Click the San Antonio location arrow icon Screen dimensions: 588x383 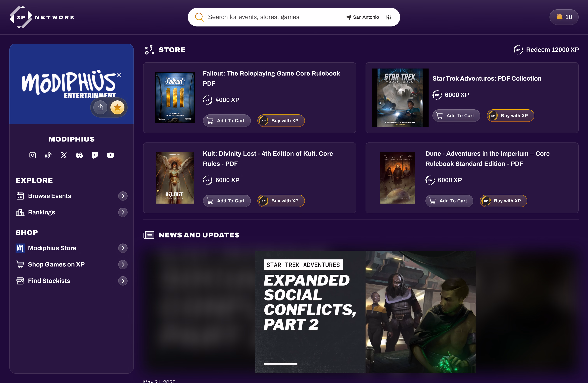pos(349,17)
